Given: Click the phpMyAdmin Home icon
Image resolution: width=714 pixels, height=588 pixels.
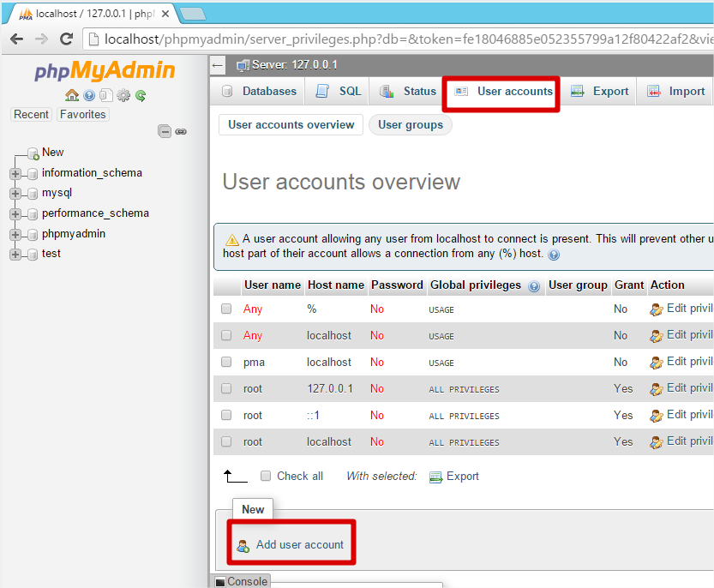Looking at the screenshot, I should (72, 96).
